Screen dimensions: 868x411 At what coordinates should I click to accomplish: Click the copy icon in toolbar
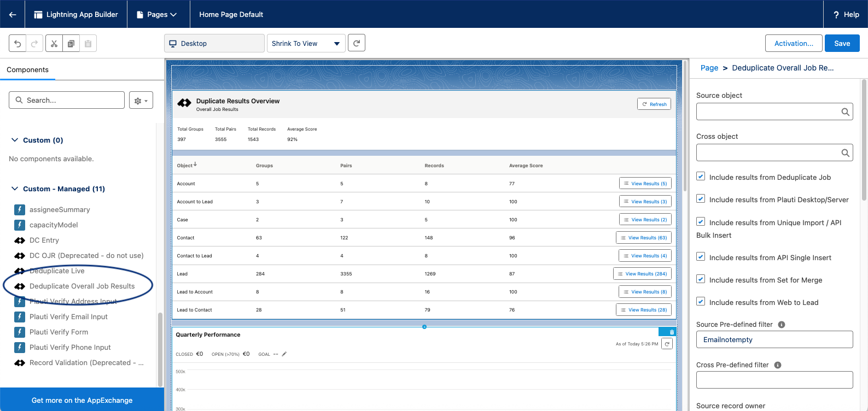pos(71,43)
